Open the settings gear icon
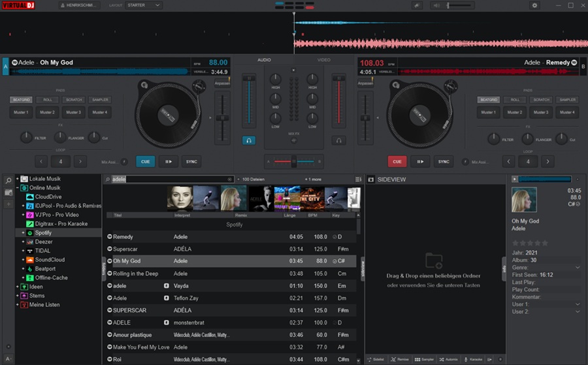Screen dimensions: 588x365 point(534,5)
